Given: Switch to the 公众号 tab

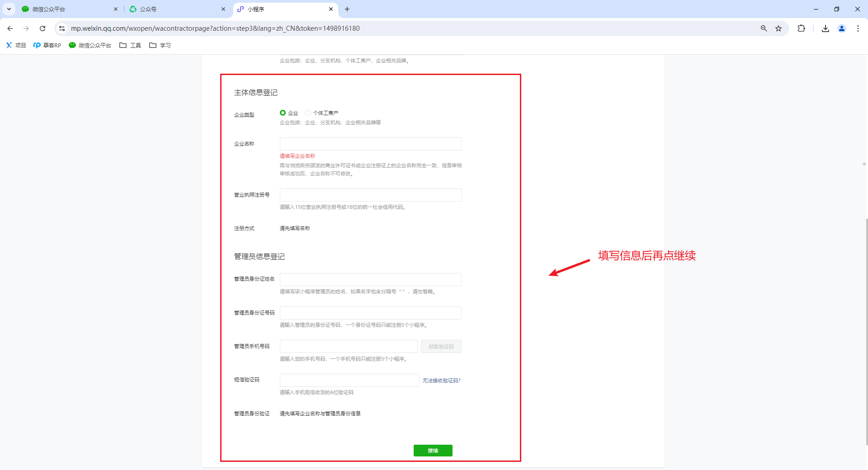Looking at the screenshot, I should pos(178,9).
